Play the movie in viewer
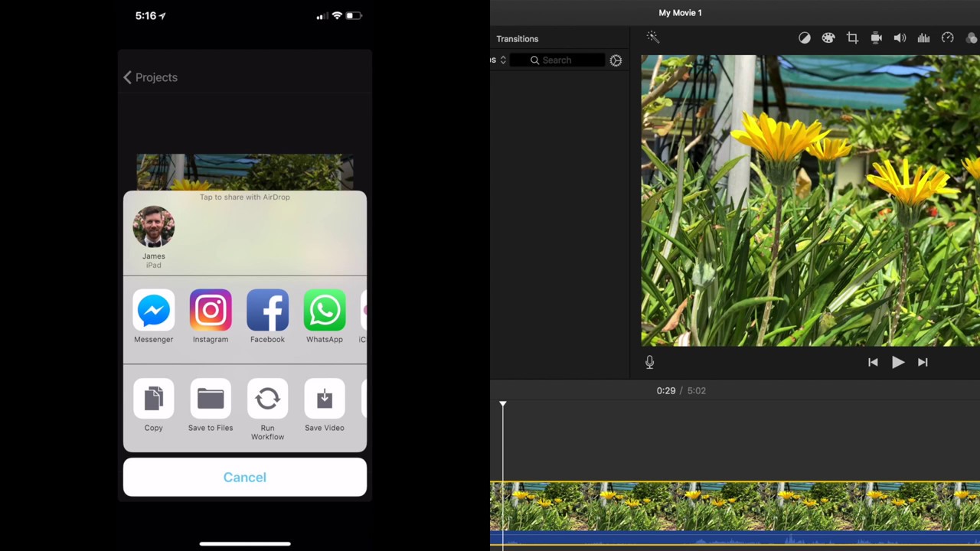The image size is (980, 551). point(898,362)
